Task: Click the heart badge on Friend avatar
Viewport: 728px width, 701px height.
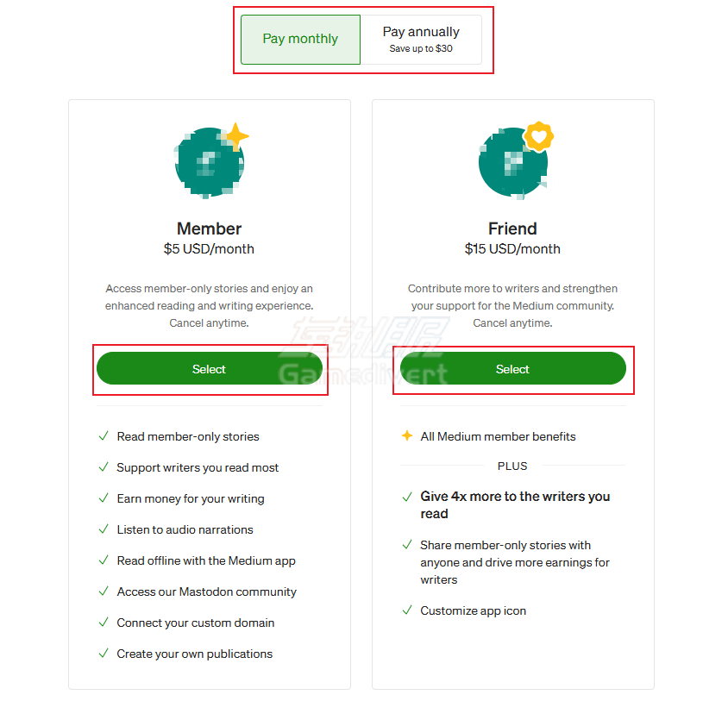Action: tap(540, 136)
